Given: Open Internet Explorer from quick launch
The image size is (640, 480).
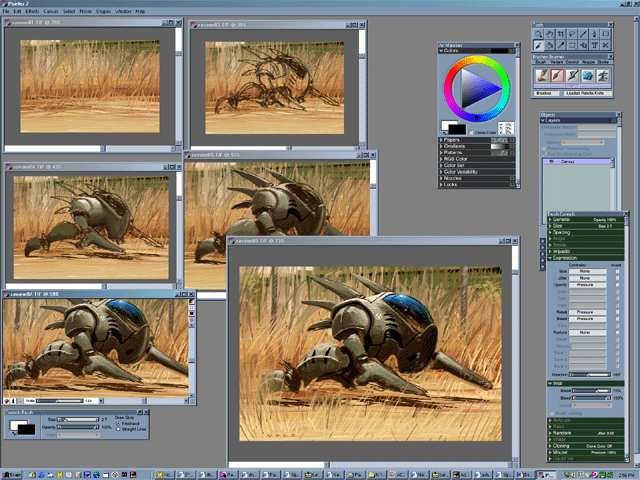Looking at the screenshot, I should pos(41,475).
